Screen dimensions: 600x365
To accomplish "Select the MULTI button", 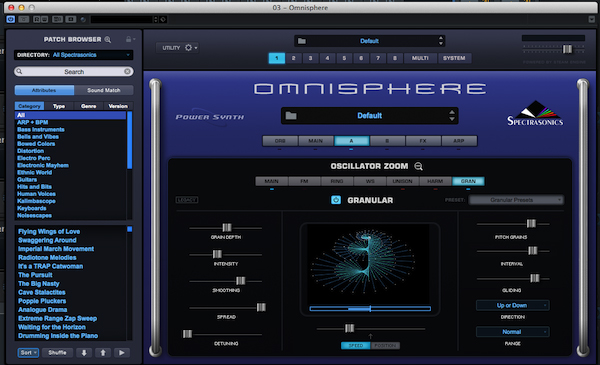I will pyautogui.click(x=420, y=58).
